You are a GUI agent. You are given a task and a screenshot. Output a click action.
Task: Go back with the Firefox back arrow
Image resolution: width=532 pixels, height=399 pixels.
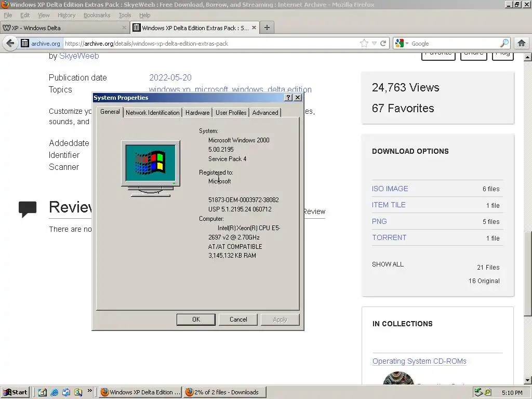click(10, 43)
